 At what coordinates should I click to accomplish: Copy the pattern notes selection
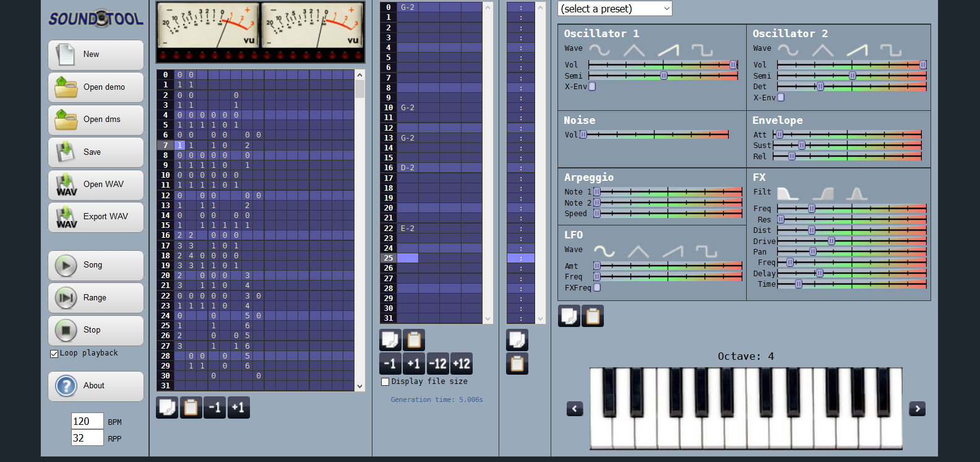coord(390,340)
